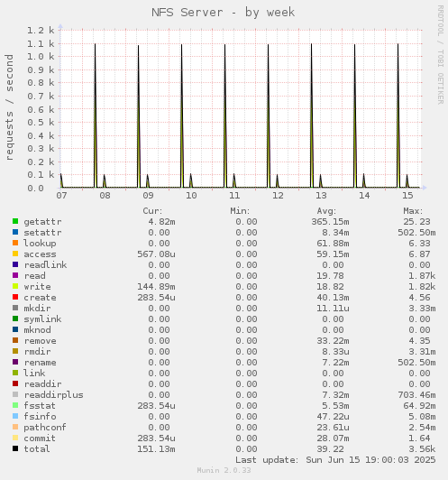448x480 pixels.
Task: Click the 'requests / second' axis label
Action: click(x=10, y=107)
